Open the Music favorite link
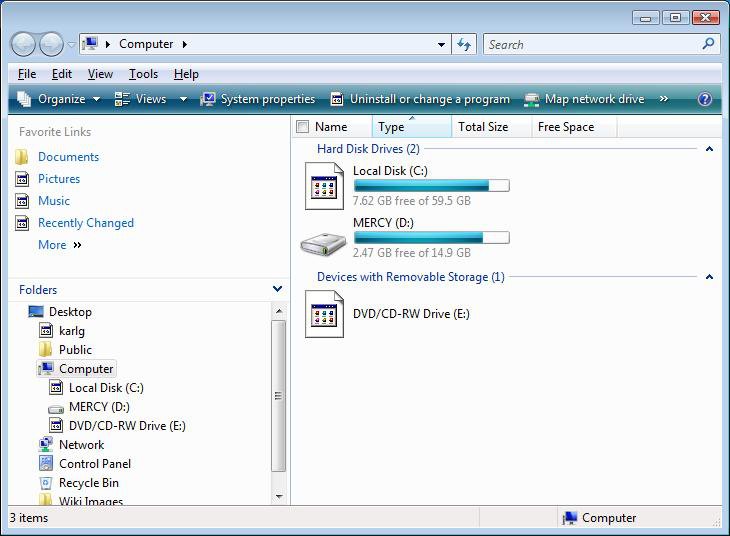This screenshot has width=730, height=536. pyautogui.click(x=54, y=201)
